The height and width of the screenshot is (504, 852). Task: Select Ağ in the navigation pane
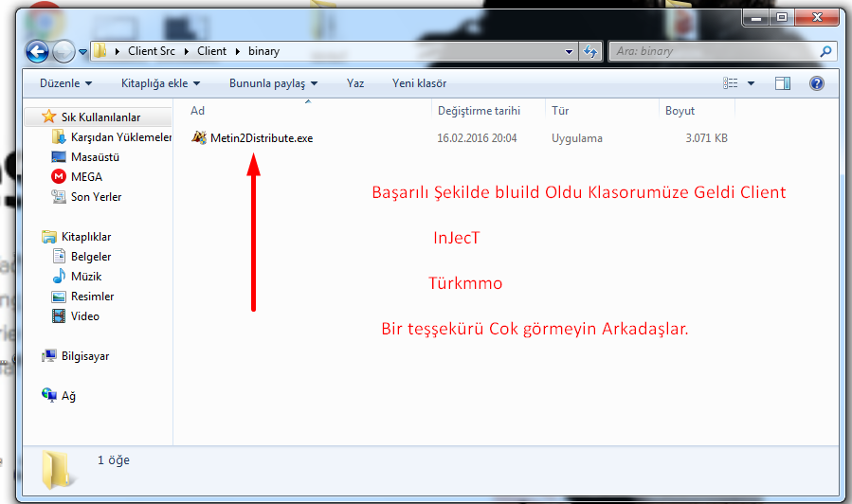pyautogui.click(x=68, y=396)
